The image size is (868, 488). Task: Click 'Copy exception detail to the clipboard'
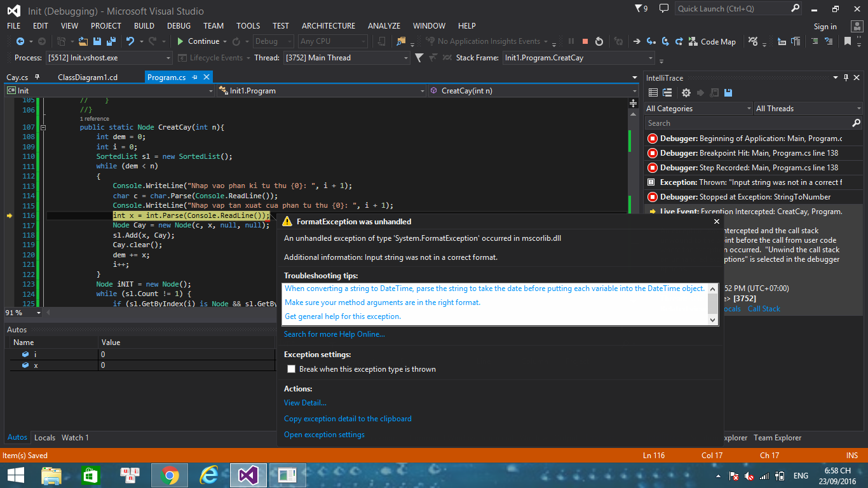coord(348,419)
